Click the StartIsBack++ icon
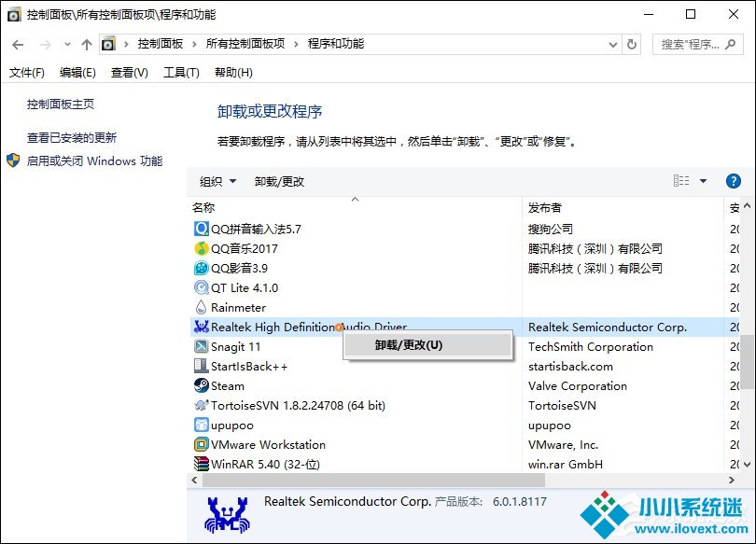Screen dimensions: 756x544 point(201,366)
